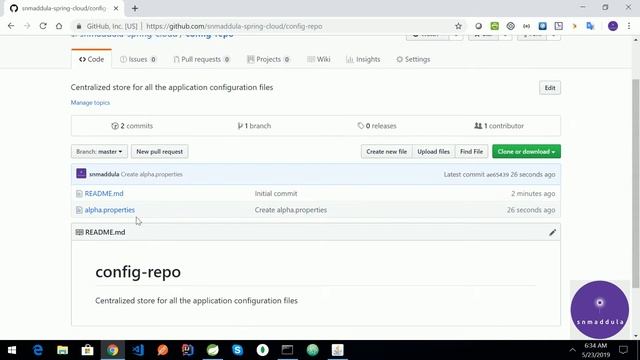Open the repository Settings tab
640x360 pixels.
(x=413, y=59)
